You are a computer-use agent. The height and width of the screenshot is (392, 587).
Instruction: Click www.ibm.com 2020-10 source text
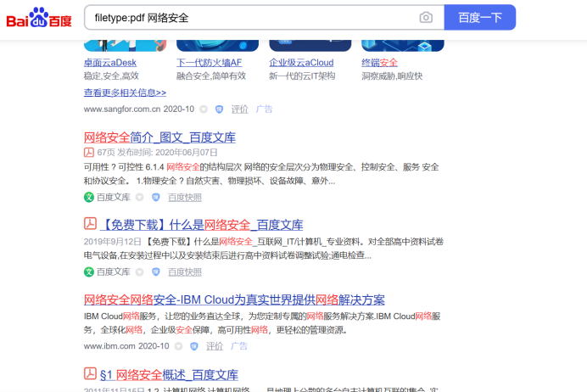tap(126, 346)
